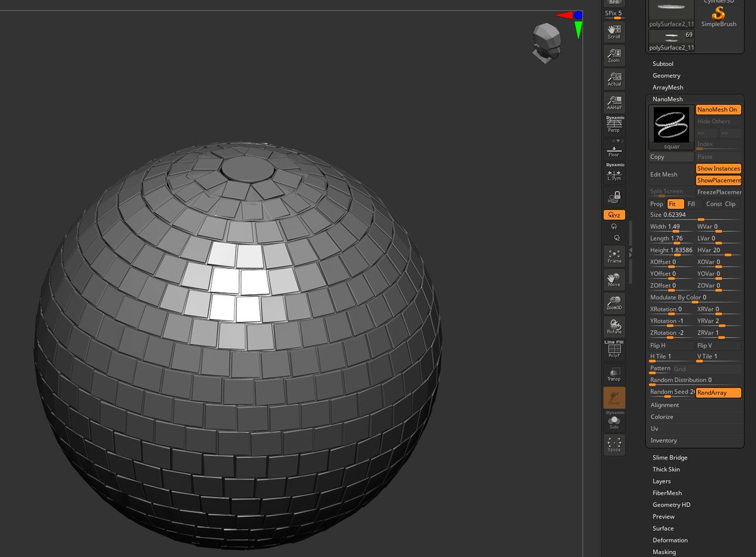Click the squar nanomesh preview thumbnail
The width and height of the screenshot is (756, 557).
point(672,127)
